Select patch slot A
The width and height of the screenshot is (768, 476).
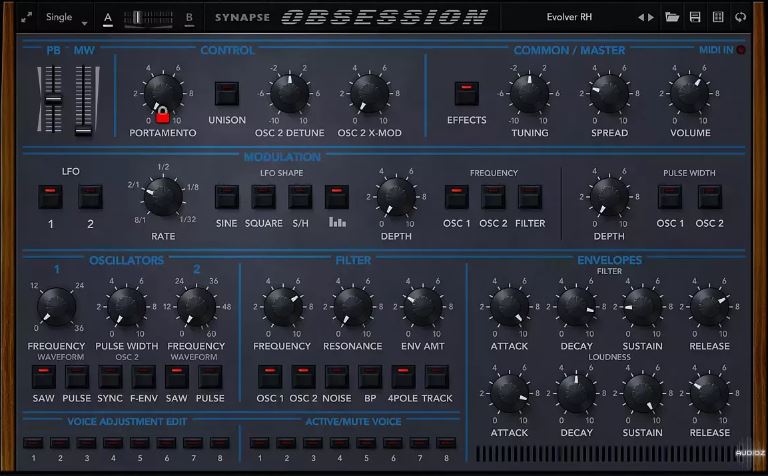[x=108, y=19]
